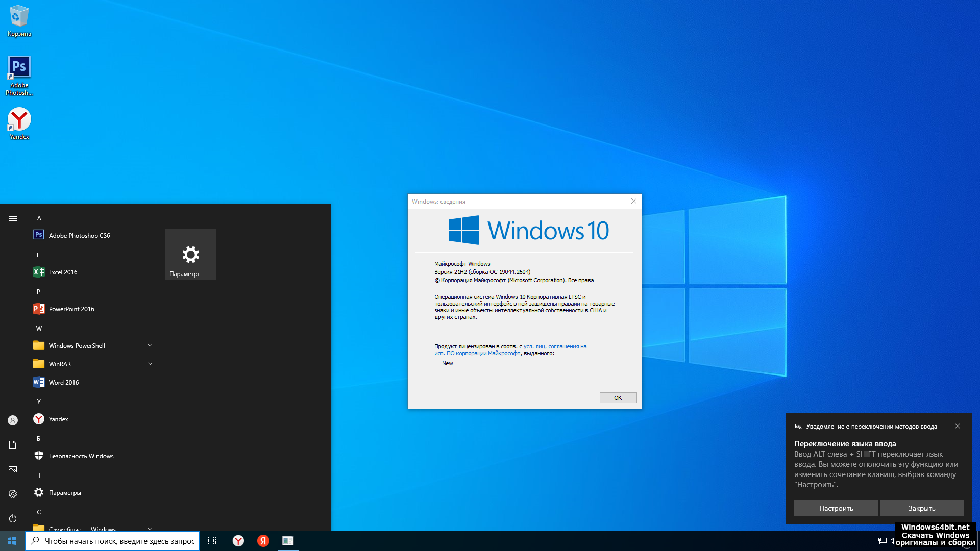Close language input notification popup

[x=957, y=426]
